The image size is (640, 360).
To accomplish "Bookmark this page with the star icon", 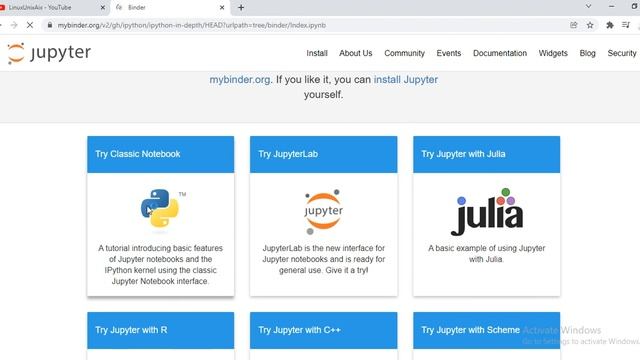I will coord(590,25).
